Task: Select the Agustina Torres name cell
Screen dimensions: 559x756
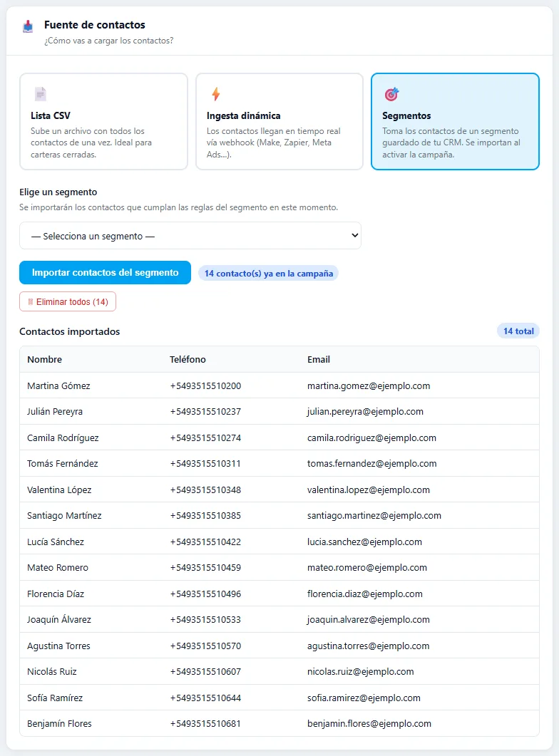Action: click(59, 646)
